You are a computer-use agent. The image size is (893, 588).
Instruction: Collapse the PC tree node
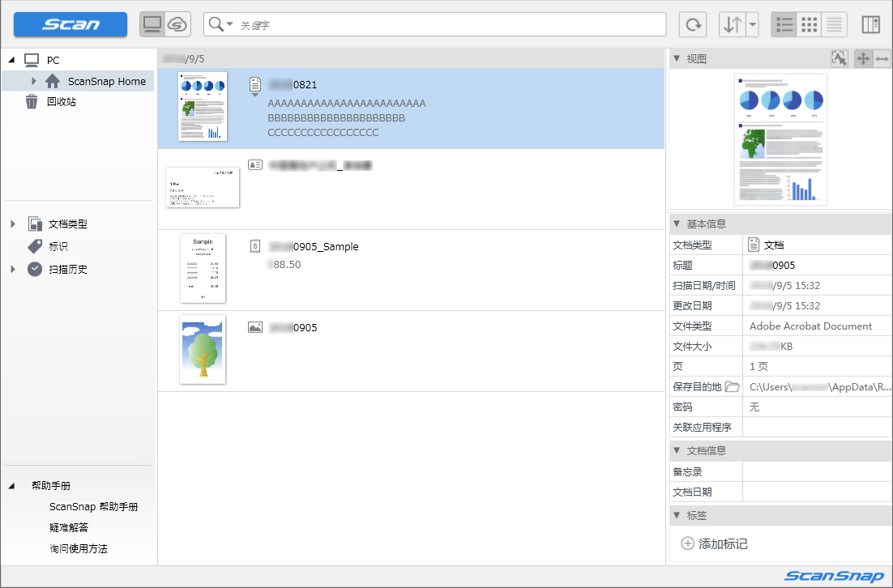pyautogui.click(x=11, y=60)
